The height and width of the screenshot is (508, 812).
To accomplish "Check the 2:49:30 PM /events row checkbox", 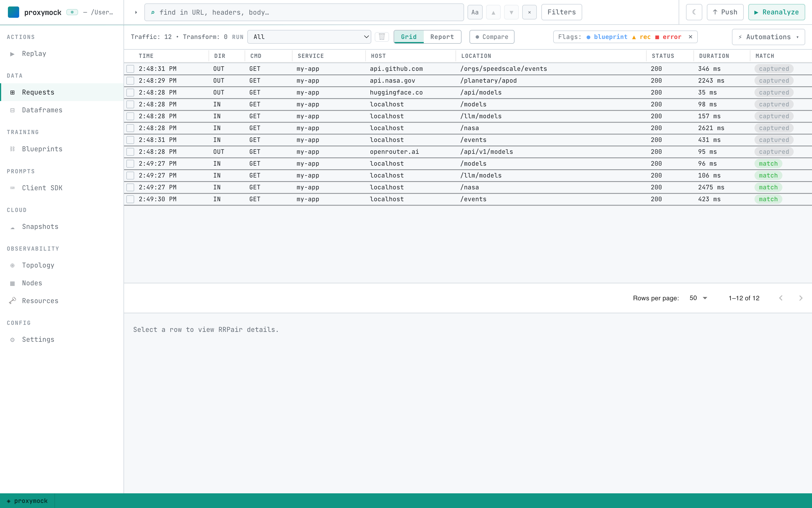I will [131, 199].
